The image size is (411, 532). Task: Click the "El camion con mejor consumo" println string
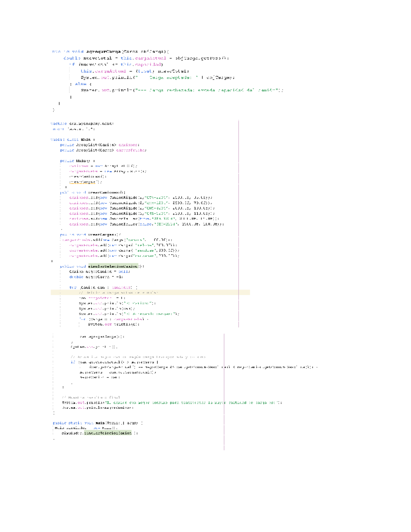(x=192, y=403)
